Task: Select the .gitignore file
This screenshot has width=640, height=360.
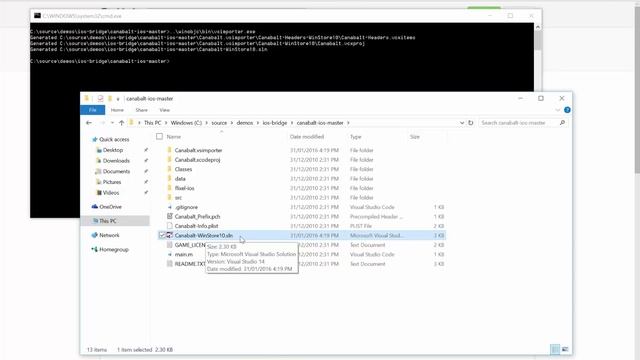Action: 186,207
